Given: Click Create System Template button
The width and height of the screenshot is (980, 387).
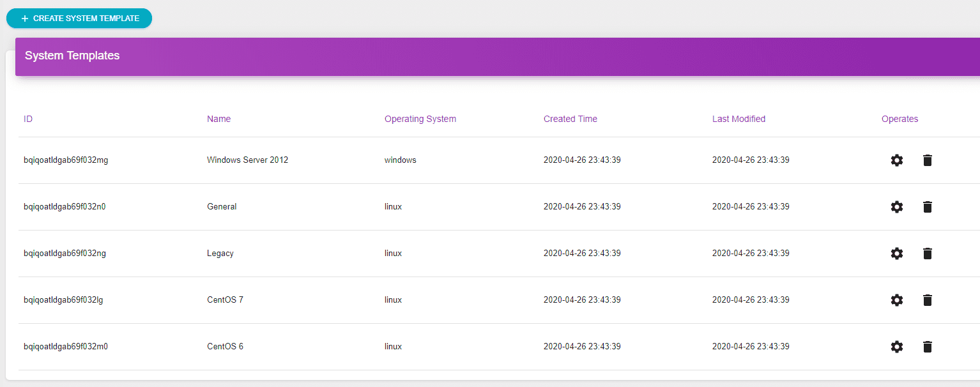Looking at the screenshot, I should [x=79, y=19].
